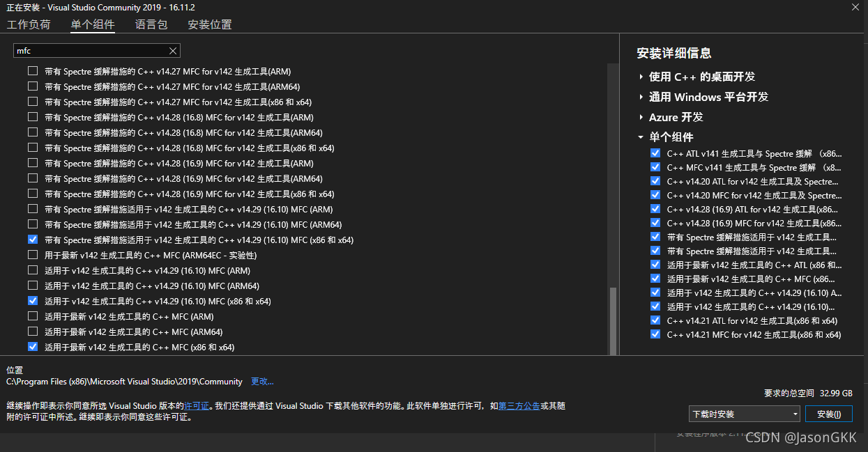Open the 下载时安装 dropdown
868x452 pixels.
pos(744,414)
